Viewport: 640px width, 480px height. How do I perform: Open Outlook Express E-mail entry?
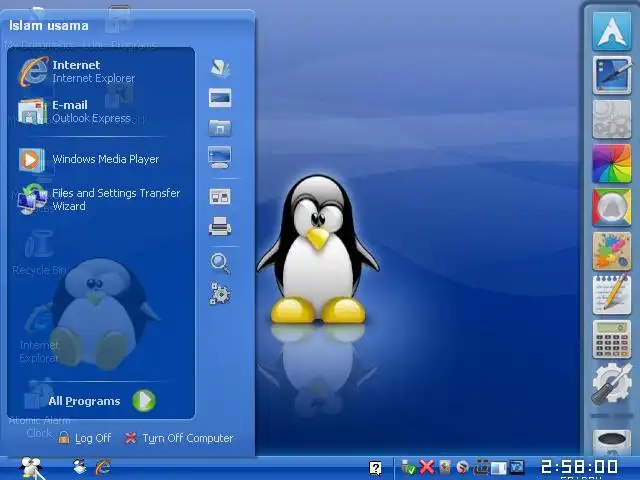pos(76,111)
